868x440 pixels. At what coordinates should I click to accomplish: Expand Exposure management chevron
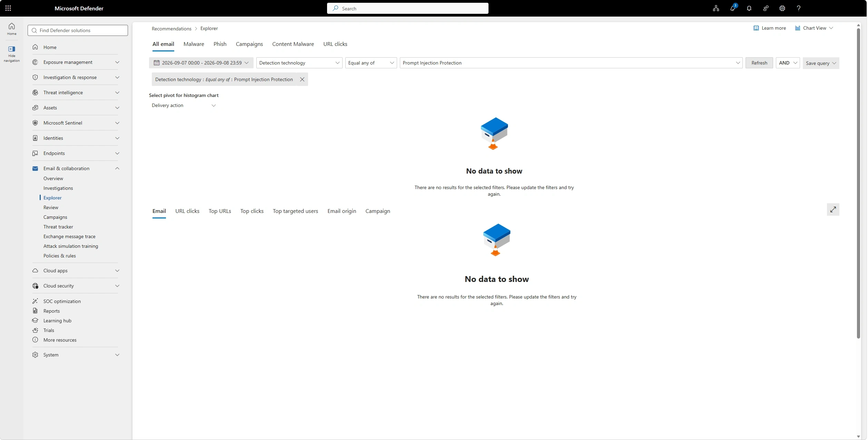[x=117, y=62]
